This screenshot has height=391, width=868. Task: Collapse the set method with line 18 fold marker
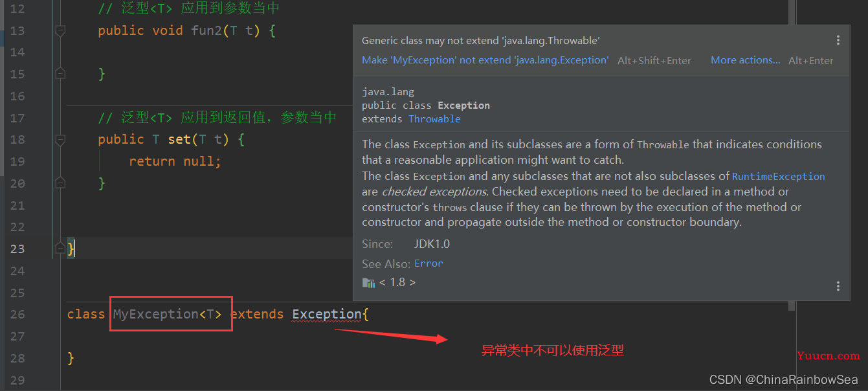tap(60, 139)
